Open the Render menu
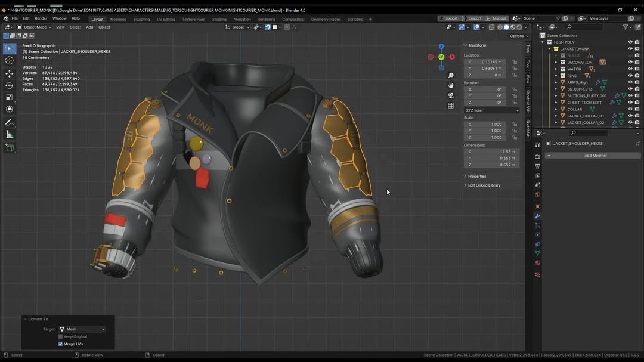Image resolution: width=644 pixels, height=362 pixels. pyautogui.click(x=41, y=18)
